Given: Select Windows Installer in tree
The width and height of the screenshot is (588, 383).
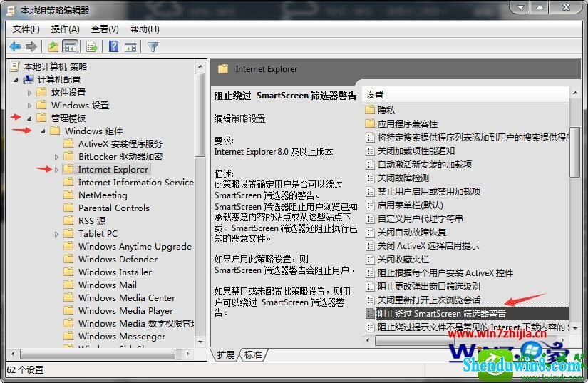Looking at the screenshot, I should pyautogui.click(x=115, y=272).
